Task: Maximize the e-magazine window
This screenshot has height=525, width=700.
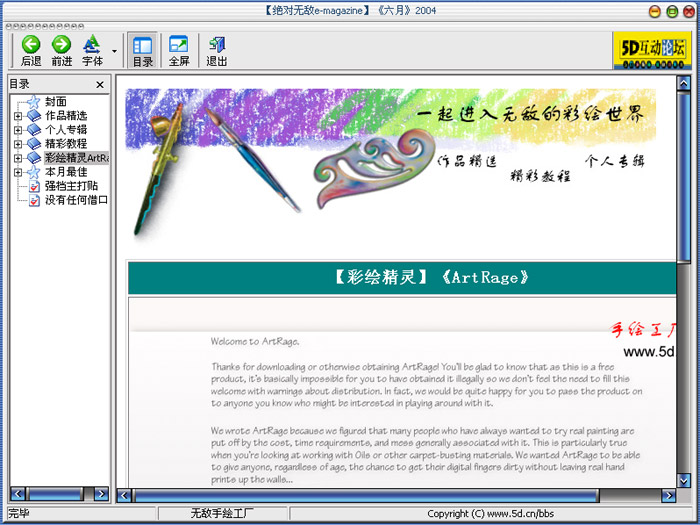Action: [x=672, y=12]
